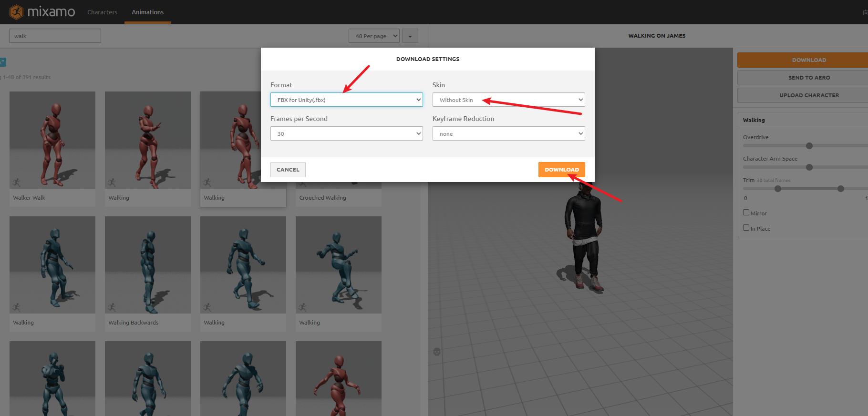Image resolution: width=868 pixels, height=416 pixels.
Task: Select the Walking Backwards animation thumbnail
Action: click(148, 265)
